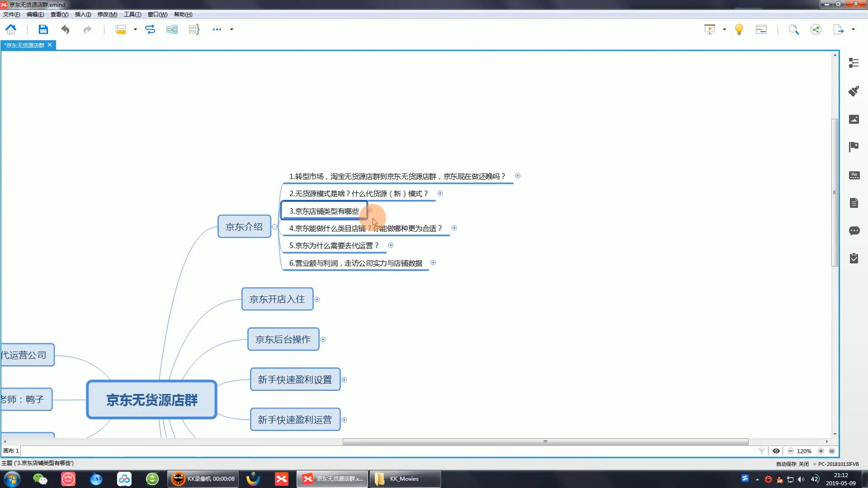Expand the 京东后台操作 branch
868x488 pixels.
(323, 340)
